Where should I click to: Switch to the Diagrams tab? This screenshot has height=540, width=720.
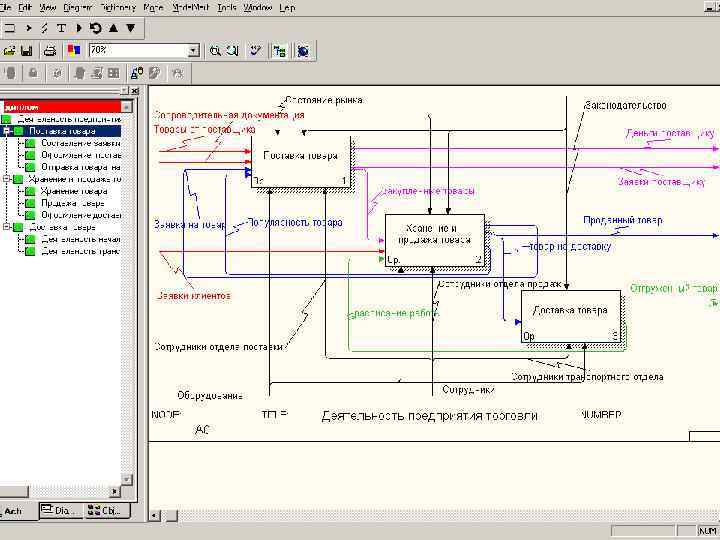click(x=59, y=511)
